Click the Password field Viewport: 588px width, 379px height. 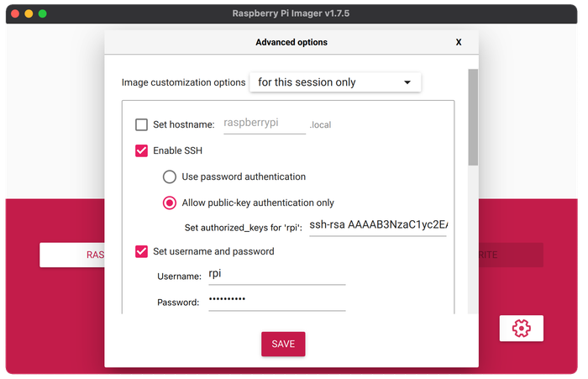[x=276, y=301]
